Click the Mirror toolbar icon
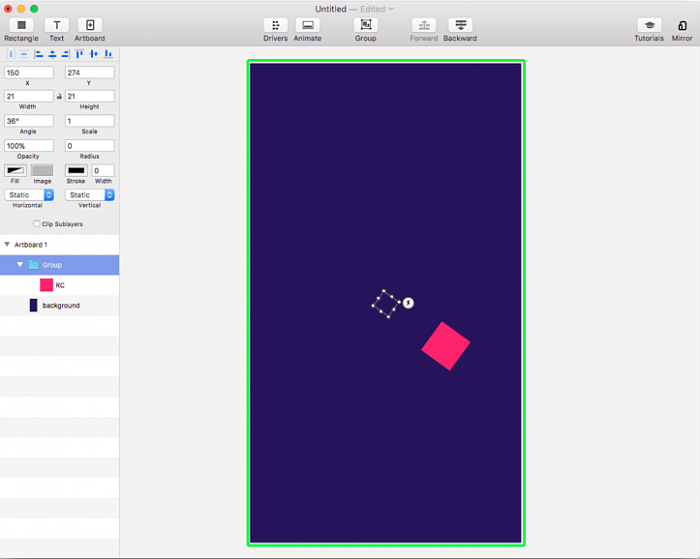The height and width of the screenshot is (559, 700). (x=682, y=25)
